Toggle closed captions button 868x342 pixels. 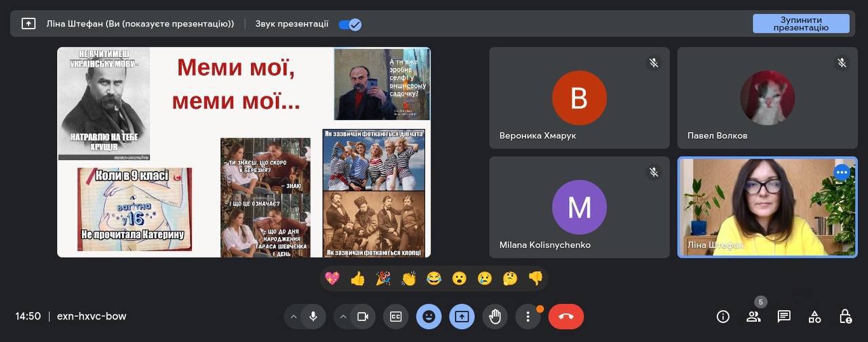click(x=395, y=316)
